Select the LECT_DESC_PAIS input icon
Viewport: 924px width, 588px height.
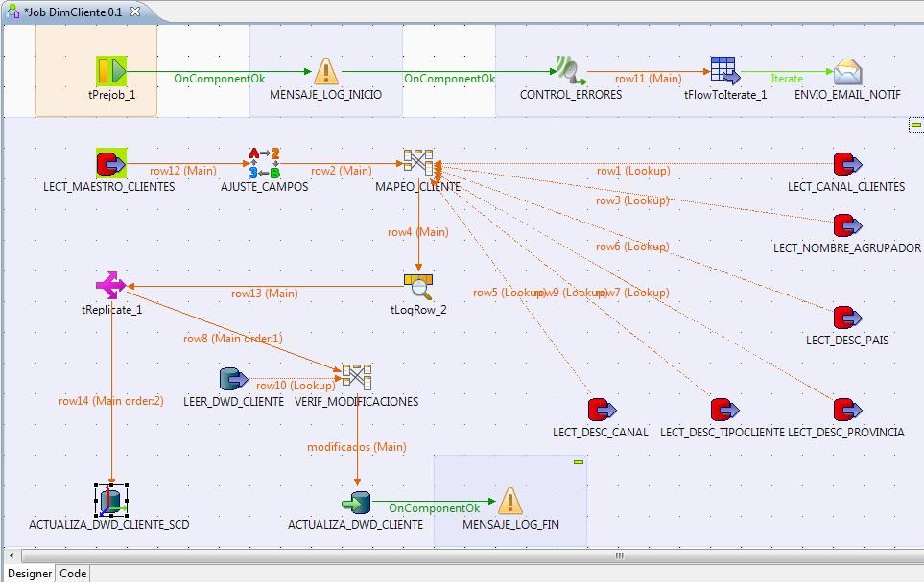click(x=847, y=318)
